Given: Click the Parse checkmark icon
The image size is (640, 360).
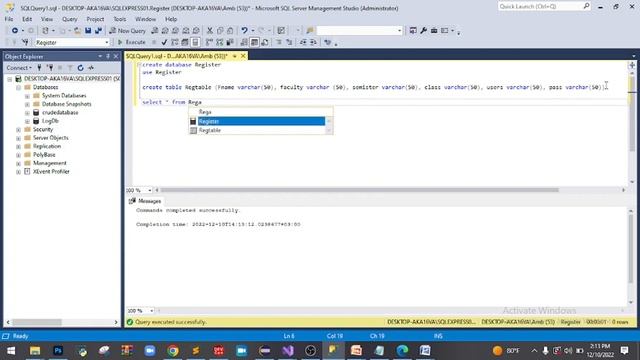Looking at the screenshot, I should pos(164,42).
